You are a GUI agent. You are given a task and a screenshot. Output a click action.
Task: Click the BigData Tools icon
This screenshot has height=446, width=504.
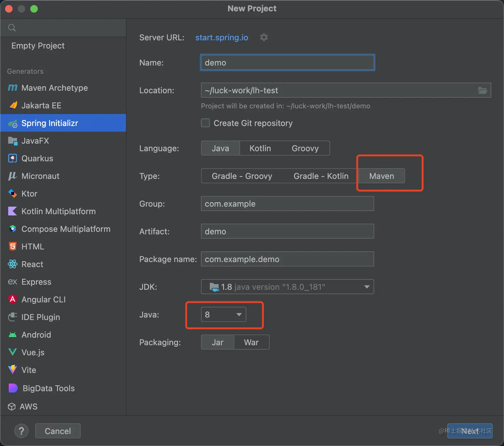click(x=13, y=388)
